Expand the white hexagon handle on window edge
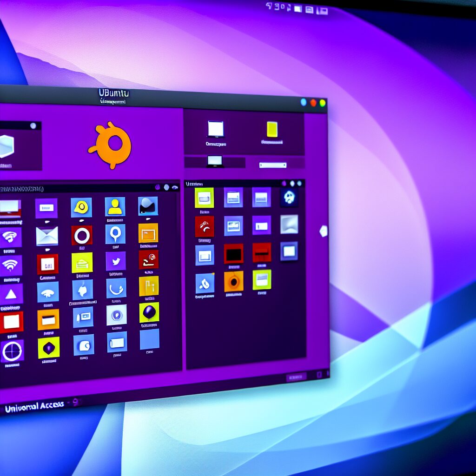This screenshot has width=476, height=476. pyautogui.click(x=324, y=231)
